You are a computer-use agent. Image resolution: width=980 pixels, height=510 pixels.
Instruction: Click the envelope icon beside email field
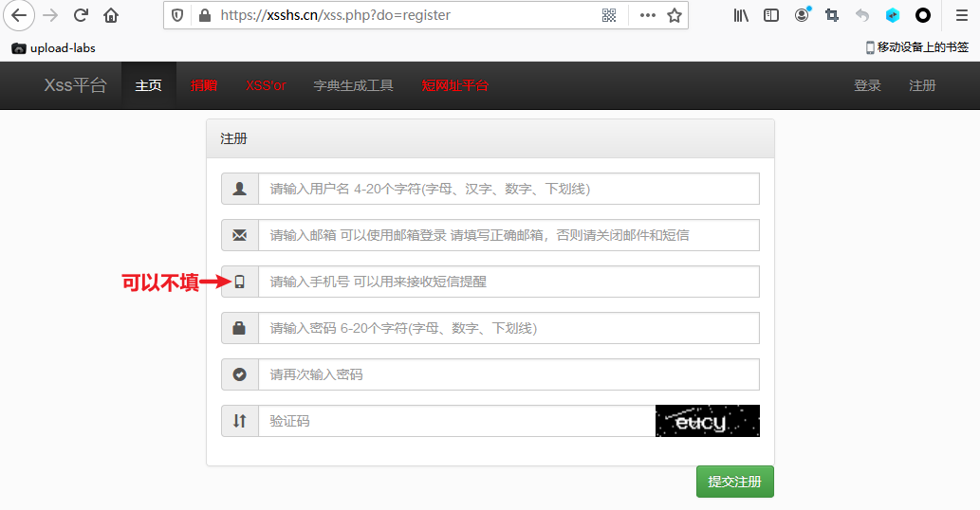click(x=239, y=235)
